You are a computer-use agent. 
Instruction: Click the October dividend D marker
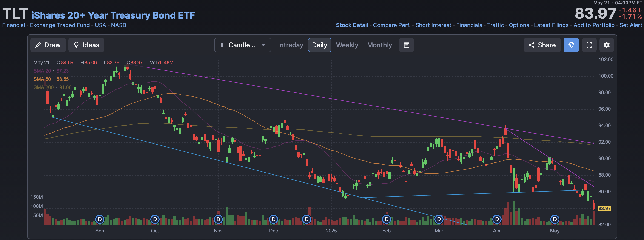pyautogui.click(x=155, y=219)
